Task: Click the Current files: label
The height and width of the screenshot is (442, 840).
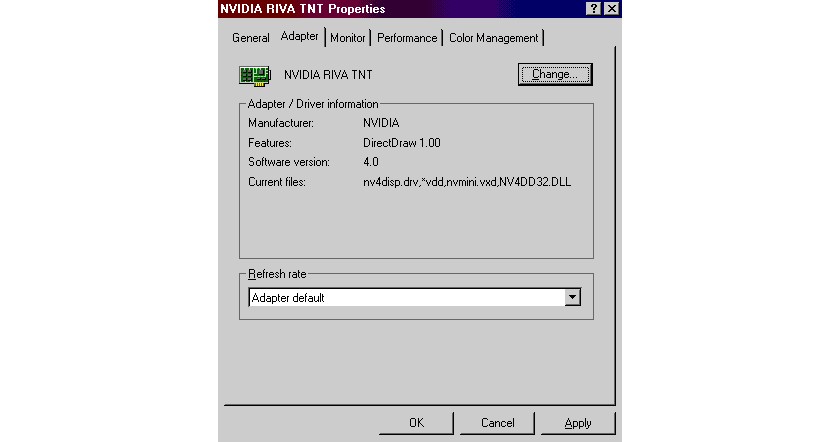Action: pyautogui.click(x=276, y=182)
